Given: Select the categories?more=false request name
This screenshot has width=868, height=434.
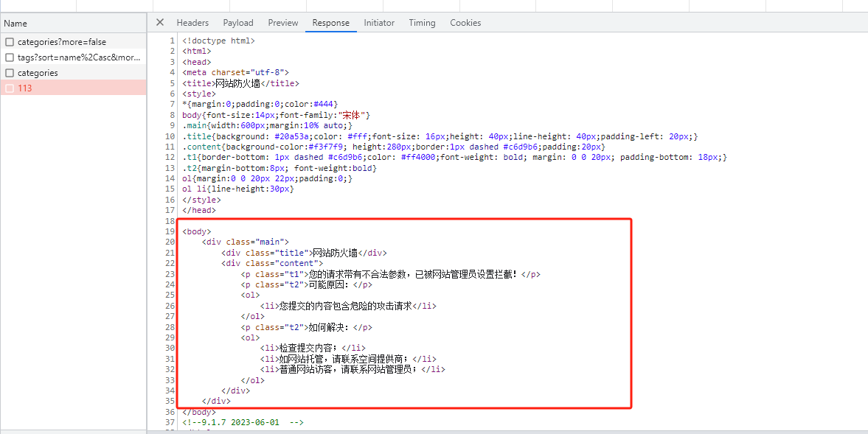Looking at the screenshot, I should click(x=62, y=42).
